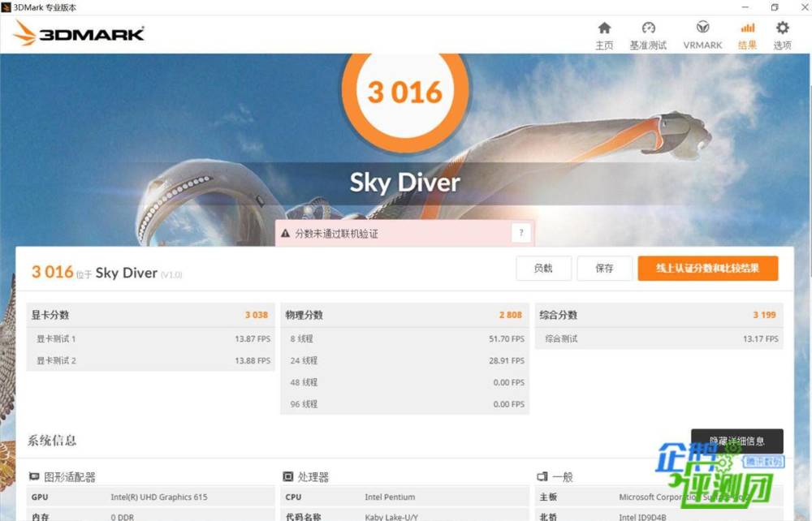Screen dimensions: 812x521
Task: Click the 48 线程 row
Action: point(404,382)
